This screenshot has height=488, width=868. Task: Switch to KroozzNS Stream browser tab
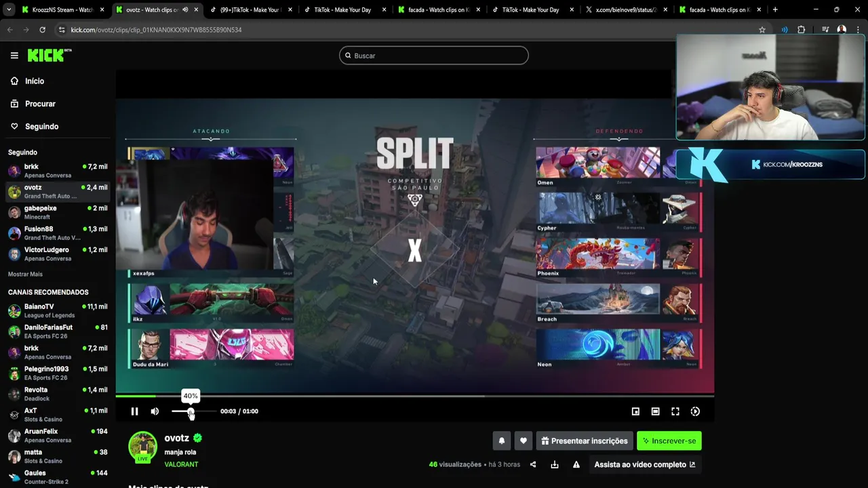61,9
